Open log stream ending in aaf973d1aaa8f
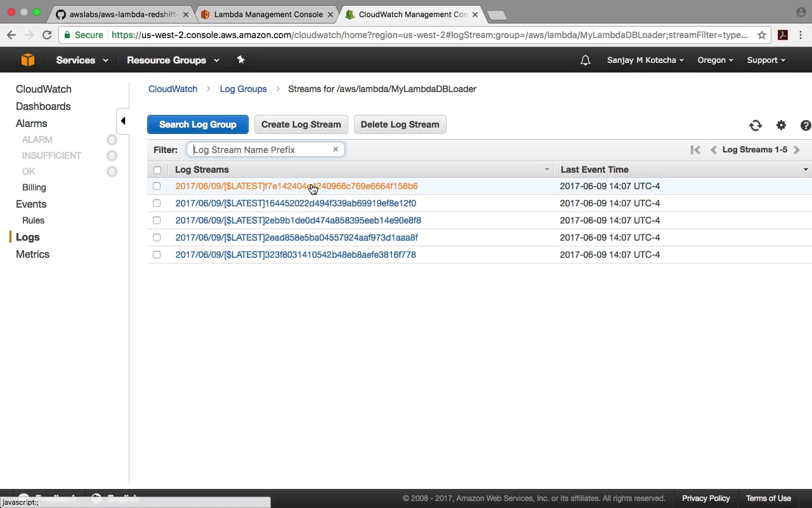Screen dimensions: 812x508 [x=296, y=237]
